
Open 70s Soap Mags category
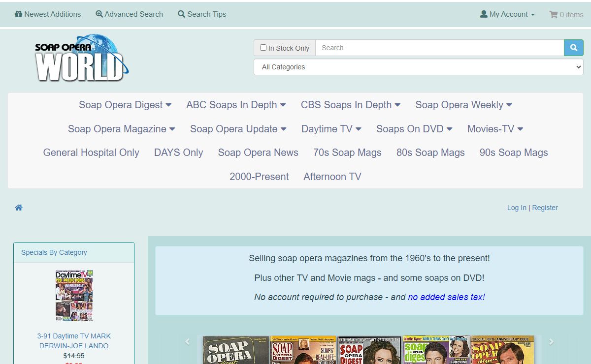tap(347, 152)
